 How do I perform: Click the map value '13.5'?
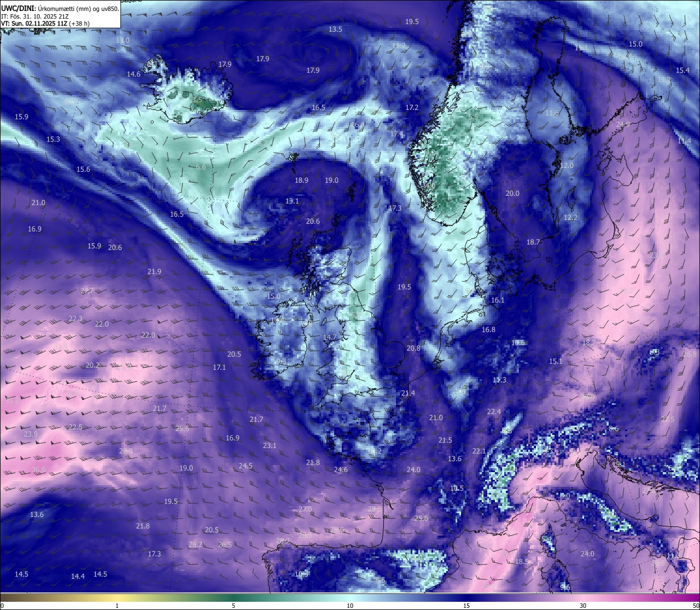point(335,29)
